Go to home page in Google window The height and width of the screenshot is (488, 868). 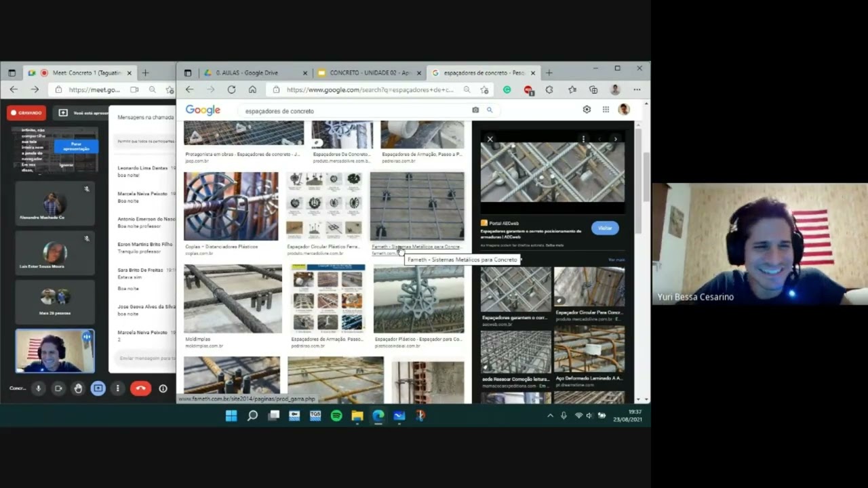(x=252, y=89)
